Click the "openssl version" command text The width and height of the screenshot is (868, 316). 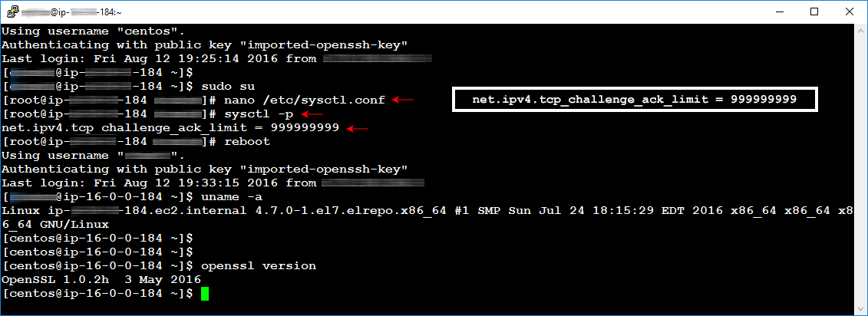(x=259, y=266)
